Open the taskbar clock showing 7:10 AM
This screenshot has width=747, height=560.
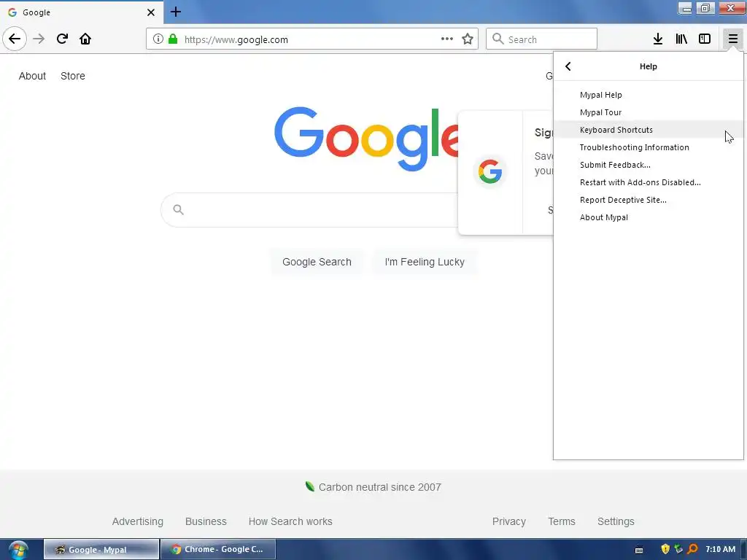tap(720, 549)
